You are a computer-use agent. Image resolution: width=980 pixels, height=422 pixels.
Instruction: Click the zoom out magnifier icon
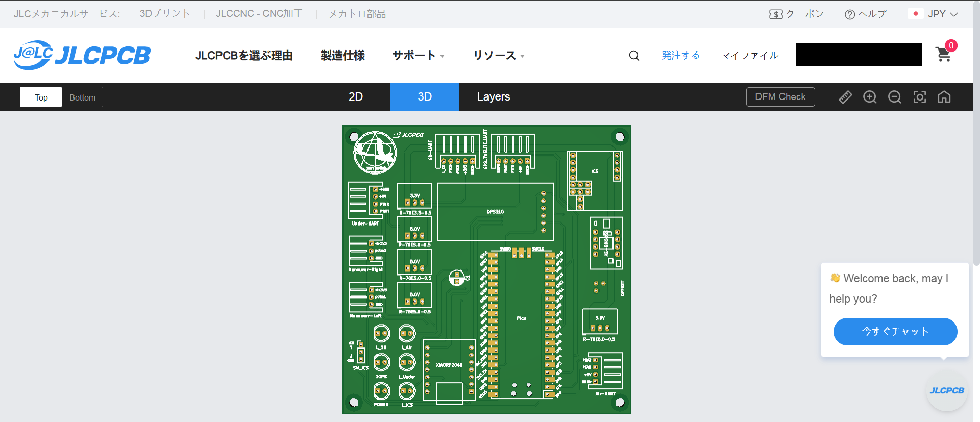click(x=894, y=97)
